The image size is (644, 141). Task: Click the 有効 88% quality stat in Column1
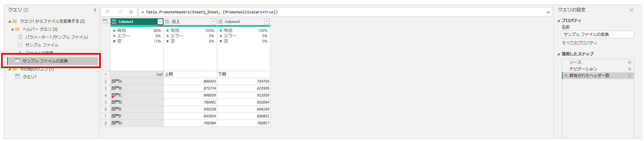[x=137, y=30]
